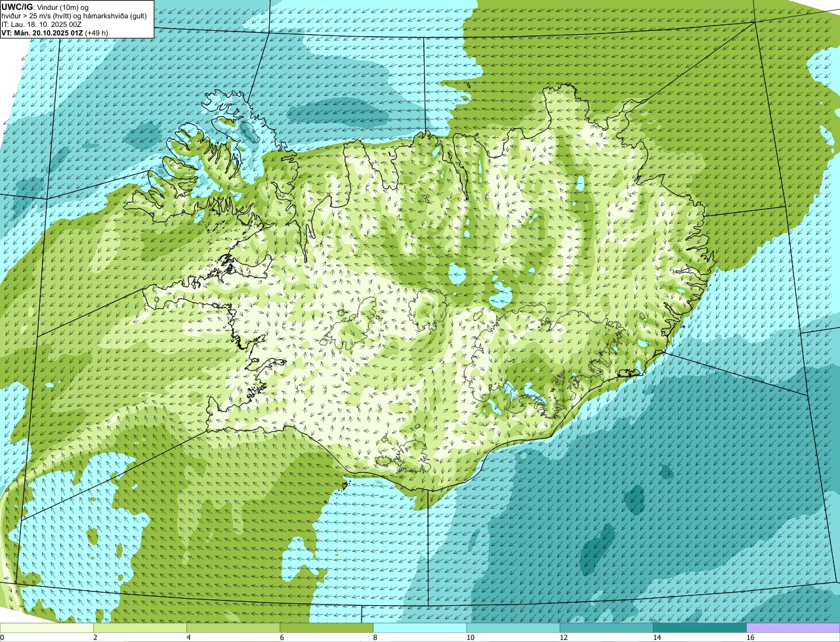This screenshot has height=642, width=840.
Task: Click the legend scale label '4'
Action: tap(188, 637)
